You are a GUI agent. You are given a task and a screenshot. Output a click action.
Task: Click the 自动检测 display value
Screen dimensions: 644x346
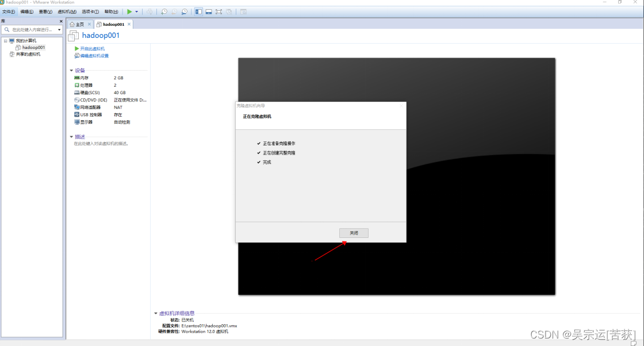click(122, 122)
